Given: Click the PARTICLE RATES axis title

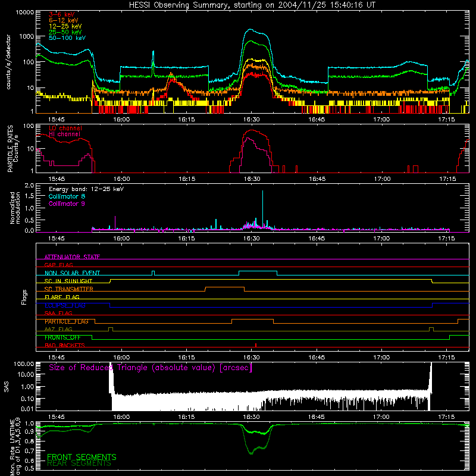Looking at the screenshot, I should point(10,149).
